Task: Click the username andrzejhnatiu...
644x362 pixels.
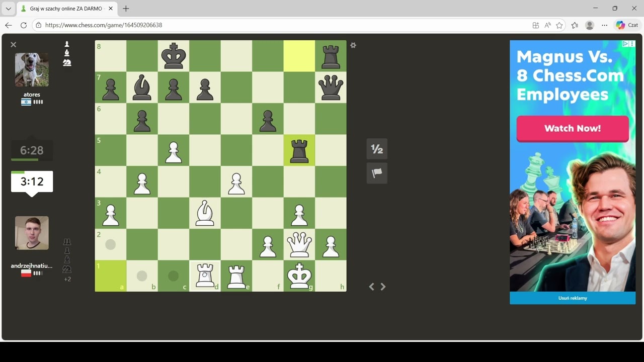Action: [32, 265]
